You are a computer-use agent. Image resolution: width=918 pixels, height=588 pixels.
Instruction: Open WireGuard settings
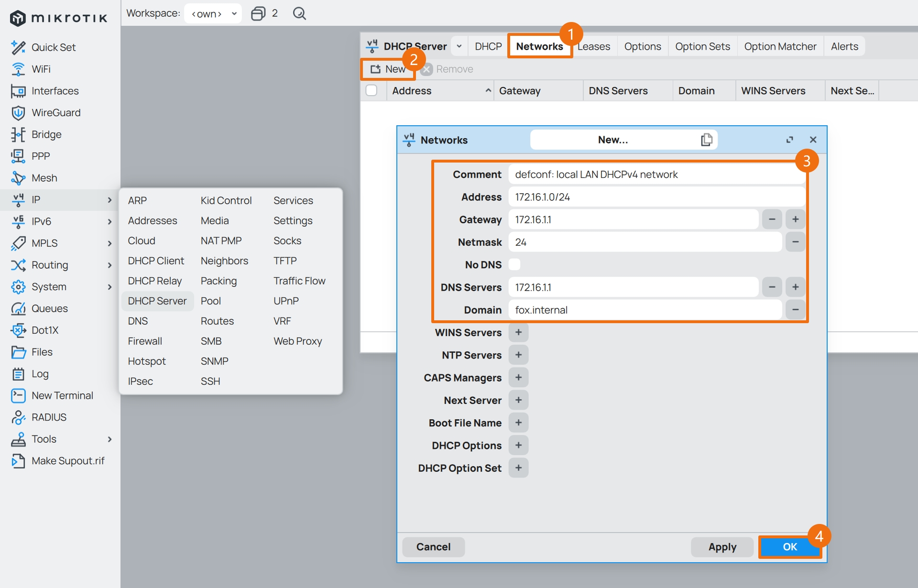tap(56, 113)
